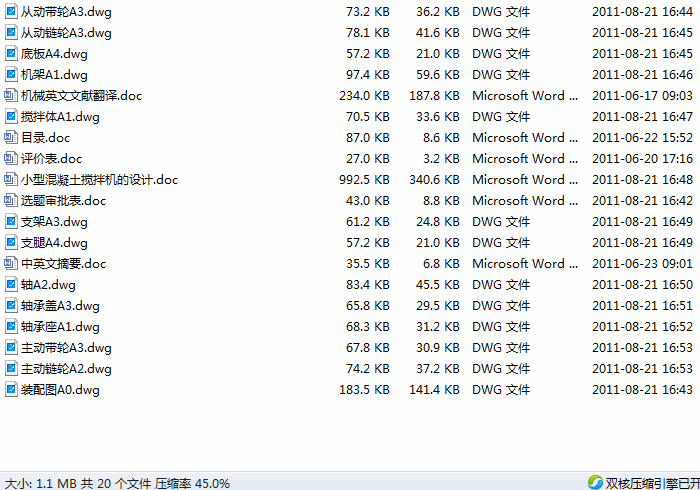Screen dimensions: 700x490
Task: Click the DWG icon for 支腿A4.dwg
Action: coord(11,242)
